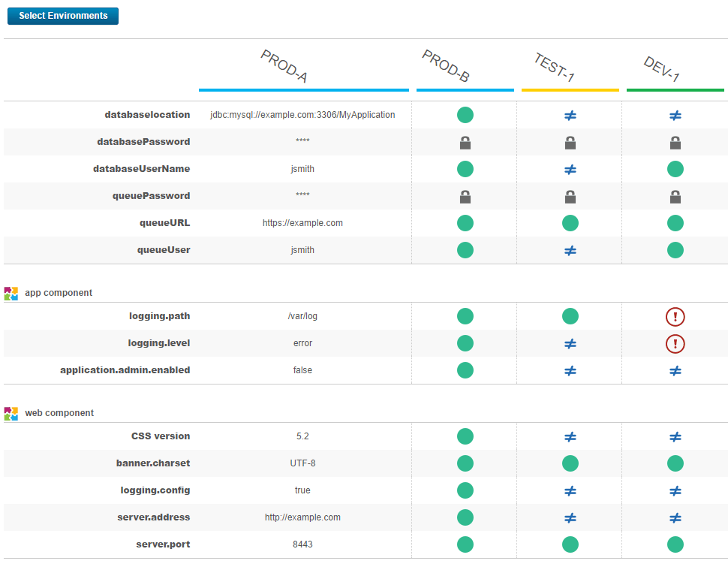The image size is (728, 570).
Task: Click the not-equal icon for server.address under TEST-1
Action: (x=570, y=517)
